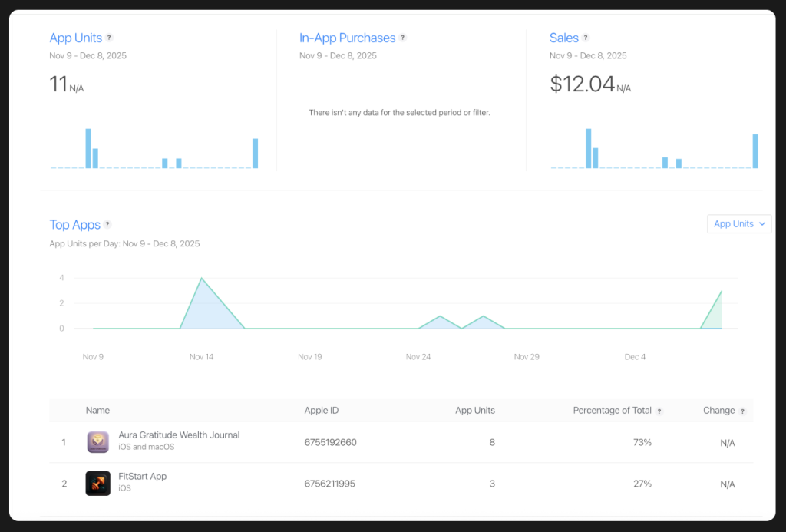Click the App Units column header
The width and height of the screenshot is (786, 532).
coord(474,411)
